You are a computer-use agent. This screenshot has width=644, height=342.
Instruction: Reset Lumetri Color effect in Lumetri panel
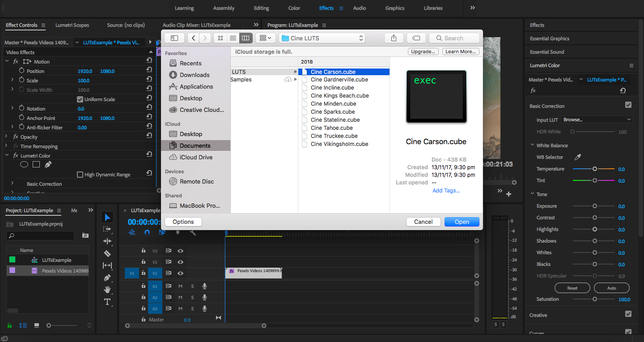(623, 90)
